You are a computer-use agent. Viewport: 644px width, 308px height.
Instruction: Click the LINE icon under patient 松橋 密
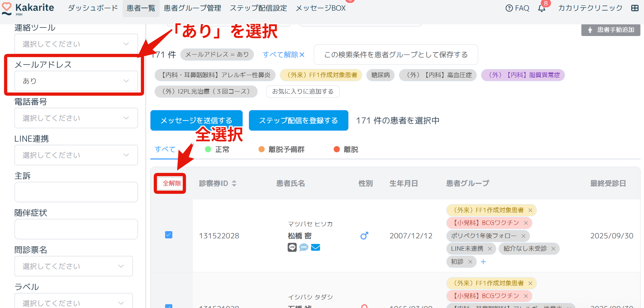click(292, 247)
